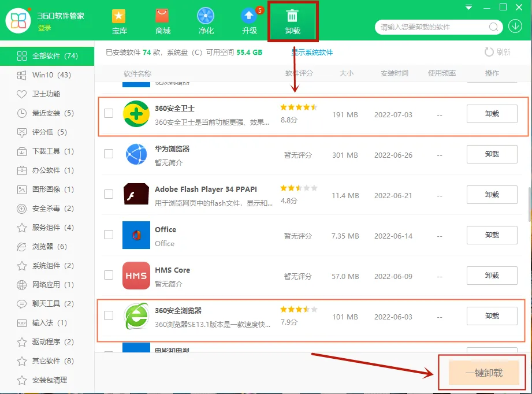This screenshot has height=394, width=532.
Task: Click 卸载 button for Office
Action: click(492, 235)
